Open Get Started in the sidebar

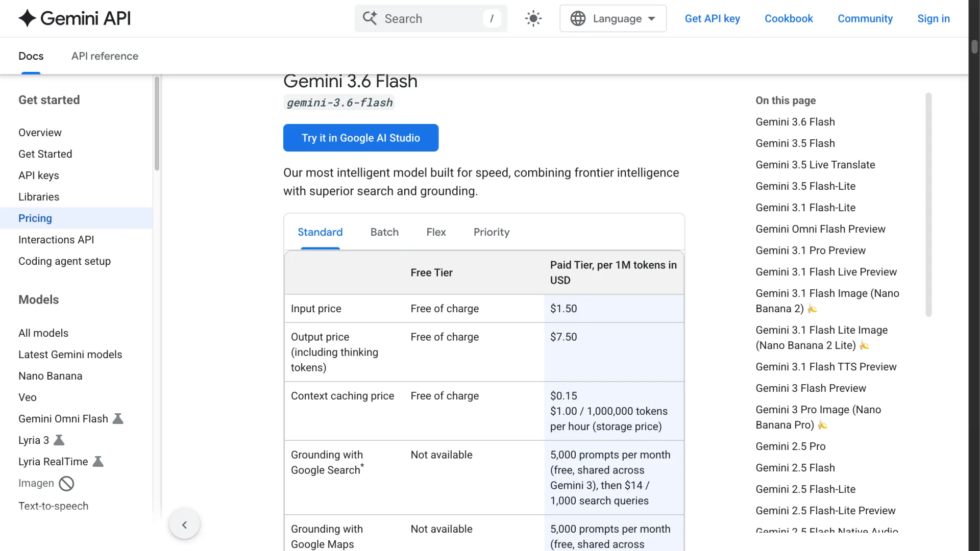pos(45,154)
